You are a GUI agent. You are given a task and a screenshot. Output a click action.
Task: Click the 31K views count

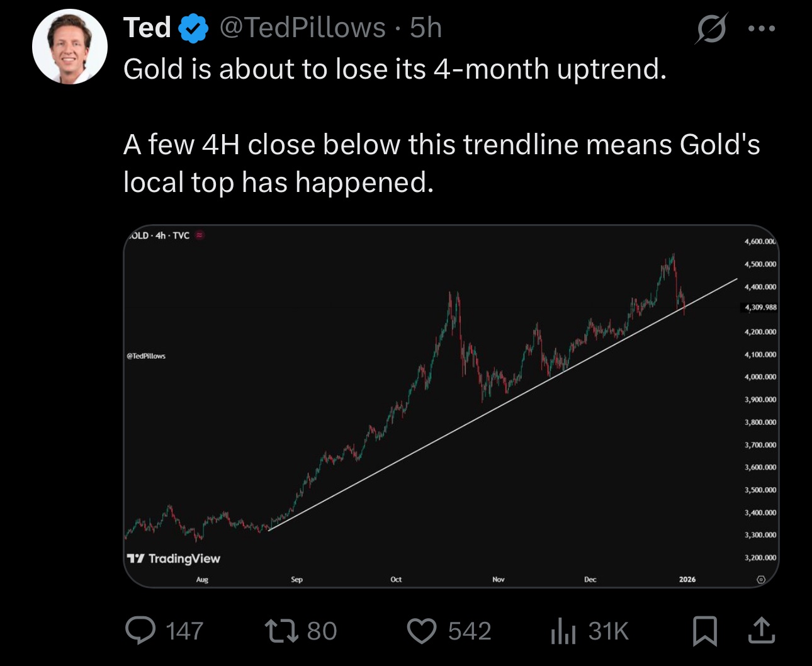pyautogui.click(x=609, y=631)
